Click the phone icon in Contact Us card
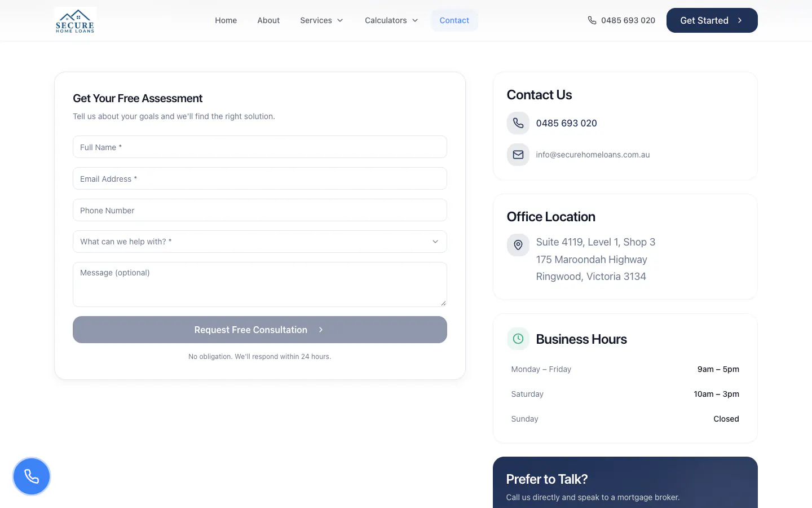 tap(518, 123)
